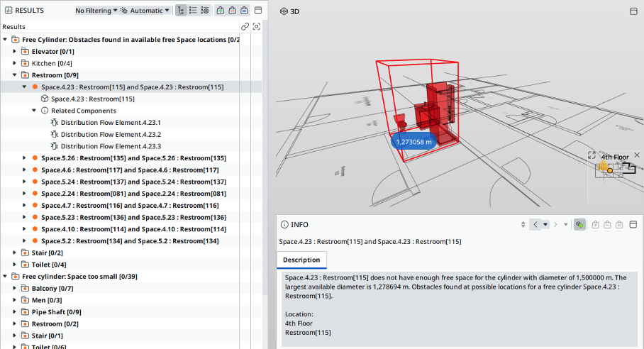Select Distribution Flow Element.4.23.3
The height and width of the screenshot is (349, 644).
(111, 146)
